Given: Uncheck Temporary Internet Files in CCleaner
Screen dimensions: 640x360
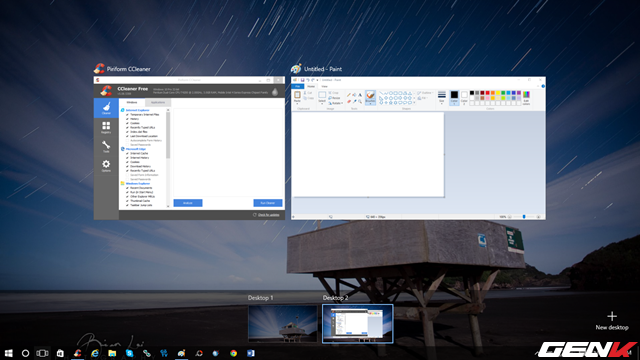Looking at the screenshot, I should [127, 115].
